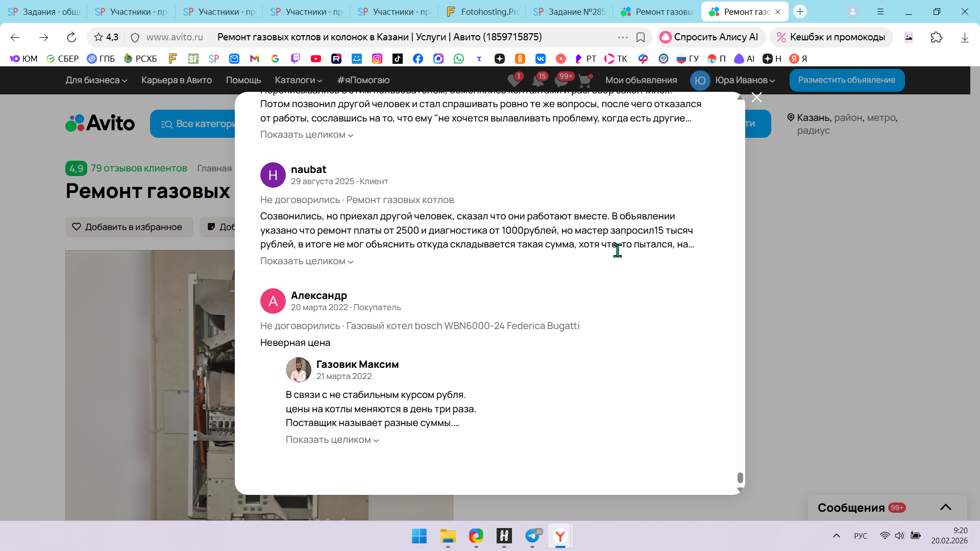Open Для бизнеса dropdown menu
980x551 pixels.
pos(96,80)
